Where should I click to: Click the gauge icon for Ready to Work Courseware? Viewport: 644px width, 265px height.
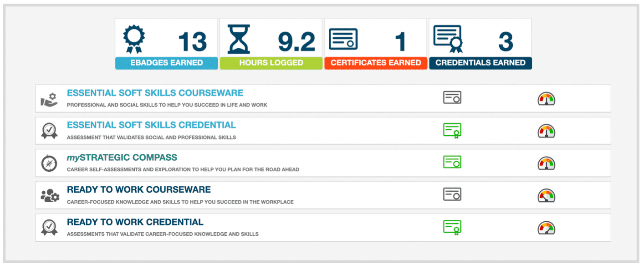(546, 195)
